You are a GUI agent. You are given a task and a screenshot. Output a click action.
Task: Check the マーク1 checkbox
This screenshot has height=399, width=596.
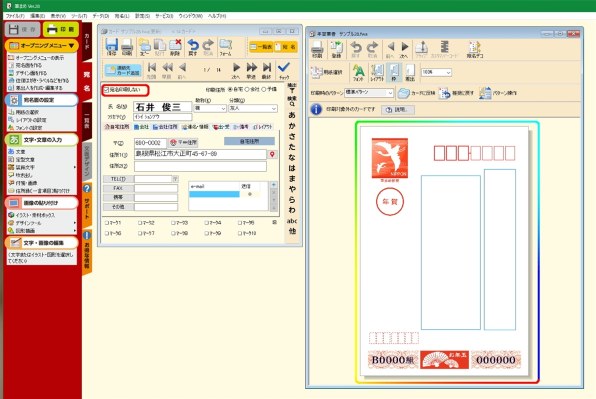pos(107,223)
